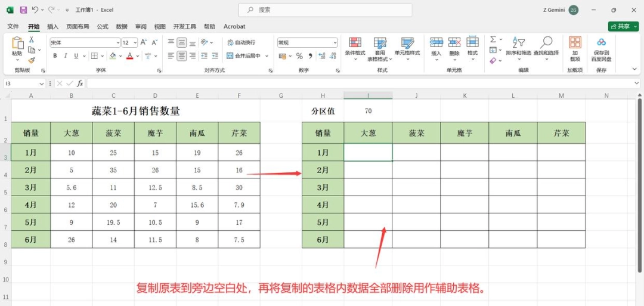Toggle Wrap Text (自动换行)
The height and width of the screenshot is (306, 644).
(x=241, y=42)
